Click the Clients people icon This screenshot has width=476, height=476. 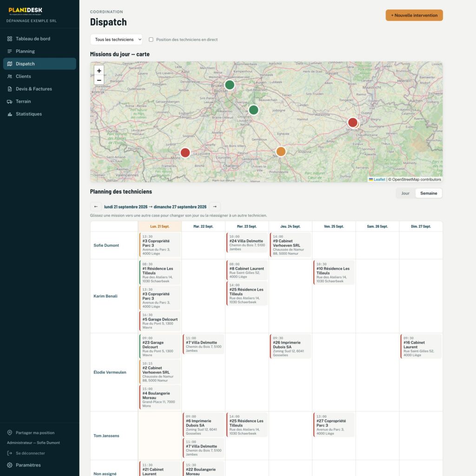pyautogui.click(x=10, y=77)
